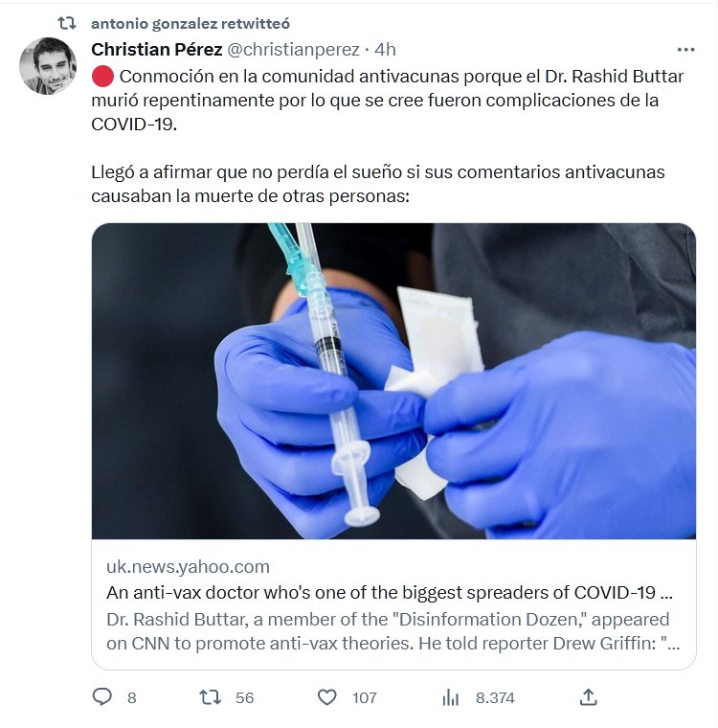This screenshot has height=728, width=718.
Task: Open the reply speech bubble icon
Action: tap(102, 697)
